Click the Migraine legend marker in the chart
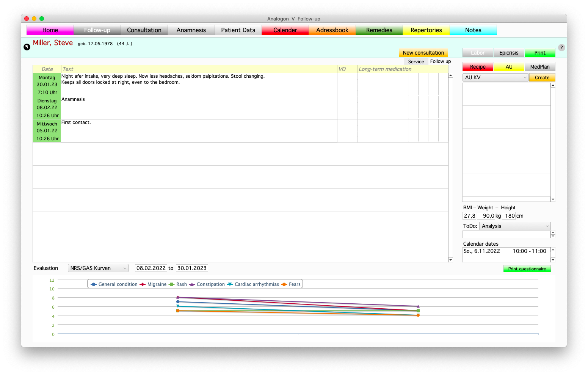 tap(143, 284)
